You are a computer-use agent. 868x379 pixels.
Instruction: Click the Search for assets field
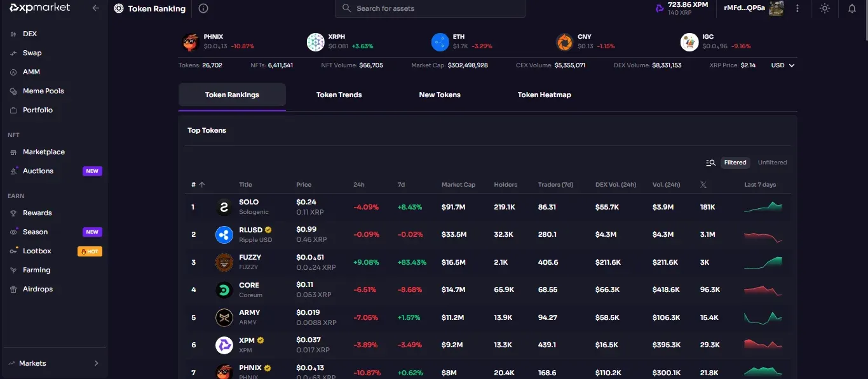click(430, 8)
